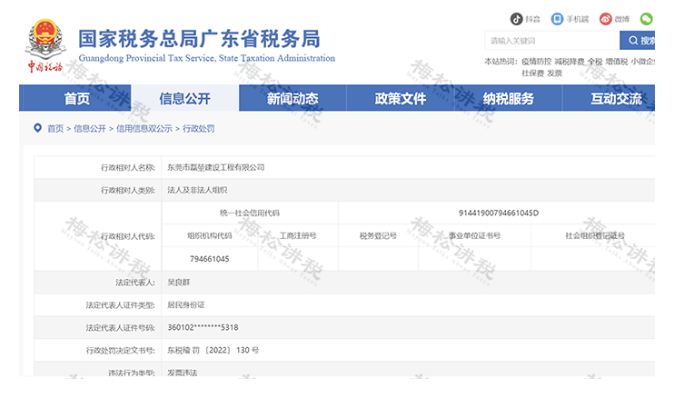Select company name 东莞市磊莹建设工程有限公司
This screenshot has height=399, width=674.
pyautogui.click(x=216, y=168)
